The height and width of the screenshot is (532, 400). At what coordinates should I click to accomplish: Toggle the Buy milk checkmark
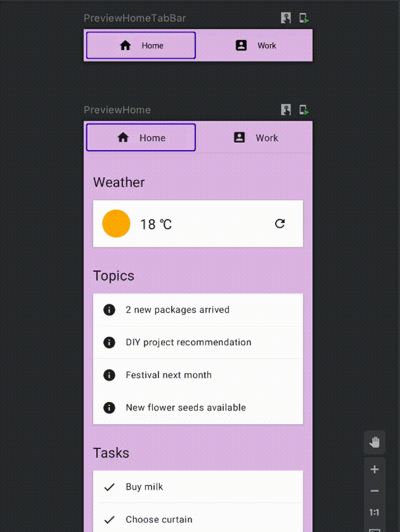click(109, 487)
